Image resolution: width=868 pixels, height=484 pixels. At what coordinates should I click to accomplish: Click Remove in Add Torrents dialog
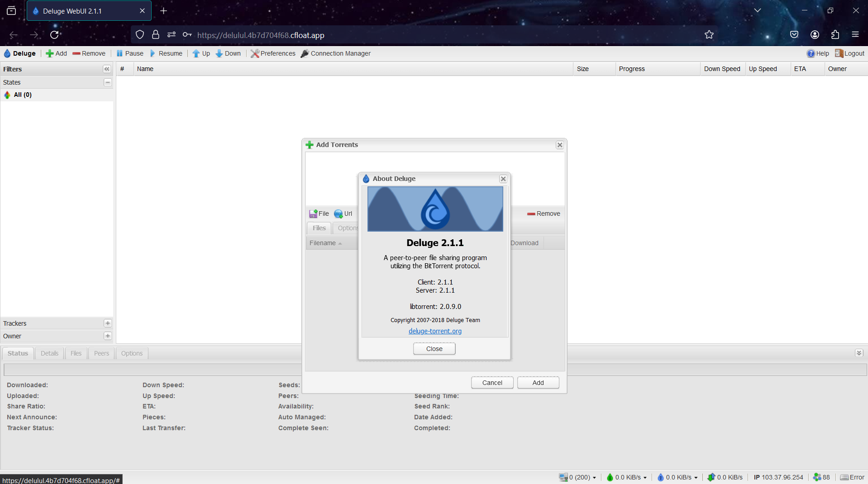(x=544, y=214)
